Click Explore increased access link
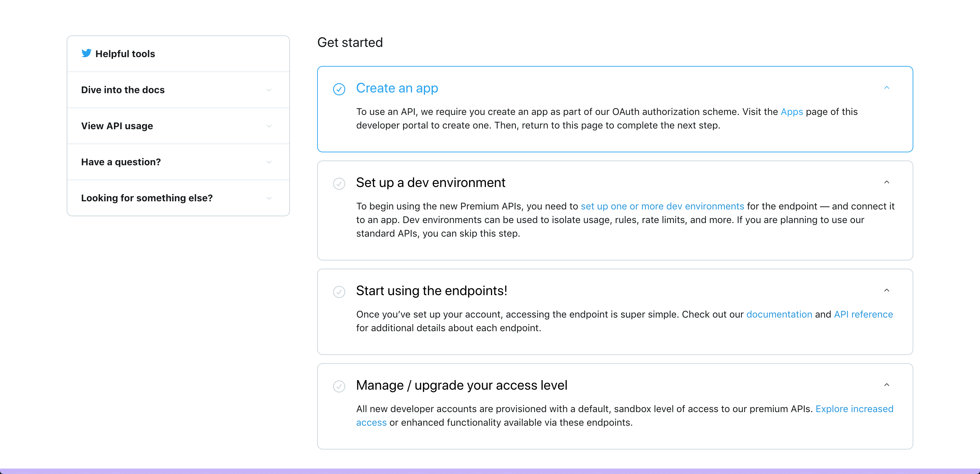980x474 pixels. coord(854,409)
